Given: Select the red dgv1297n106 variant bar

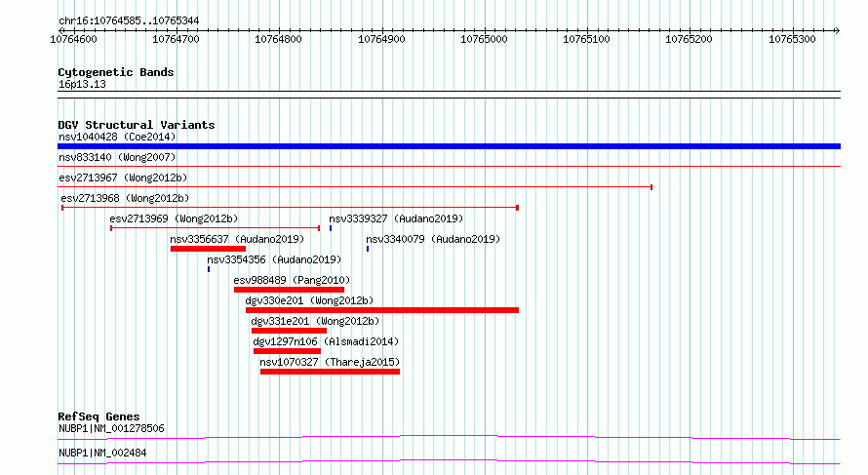Looking at the screenshot, I should 288,351.
